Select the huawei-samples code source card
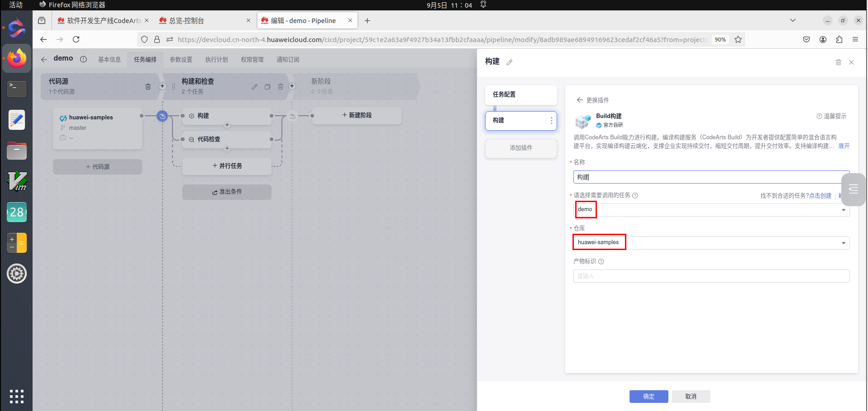868x411 pixels. click(97, 128)
